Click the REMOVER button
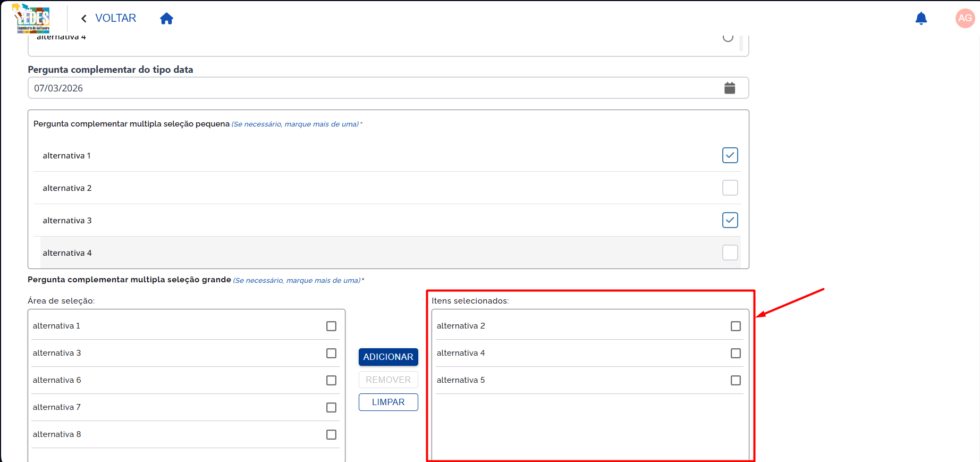 coord(388,380)
